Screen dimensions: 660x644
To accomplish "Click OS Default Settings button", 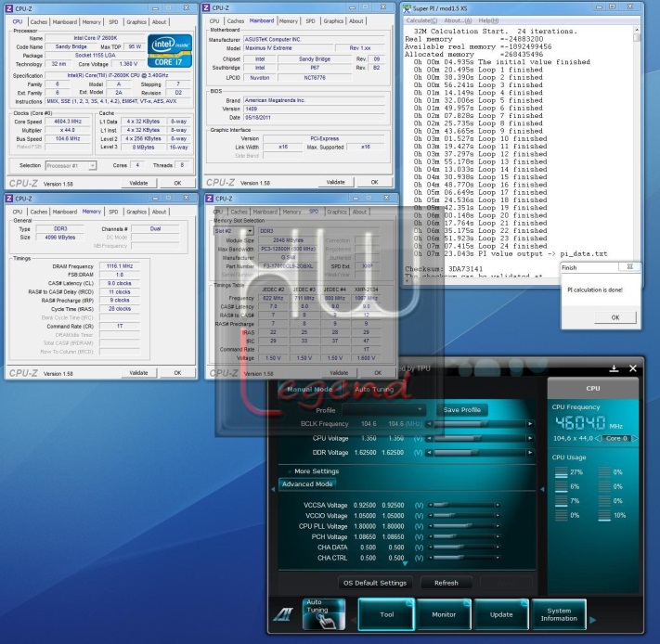I will [375, 583].
